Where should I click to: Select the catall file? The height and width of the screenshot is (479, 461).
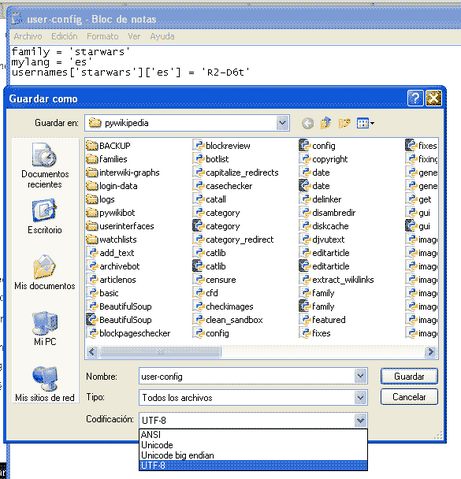[209, 199]
